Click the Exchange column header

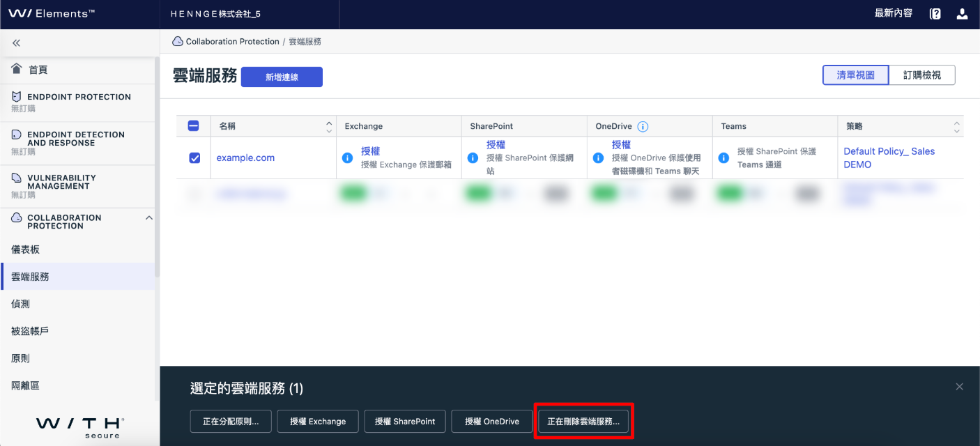coord(364,127)
